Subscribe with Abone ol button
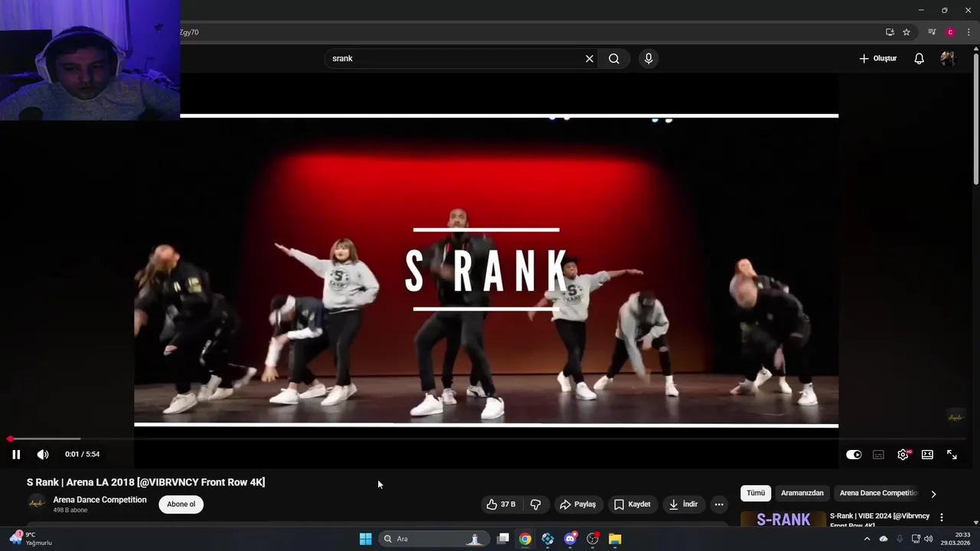Image resolution: width=980 pixels, height=551 pixels. pos(181,504)
